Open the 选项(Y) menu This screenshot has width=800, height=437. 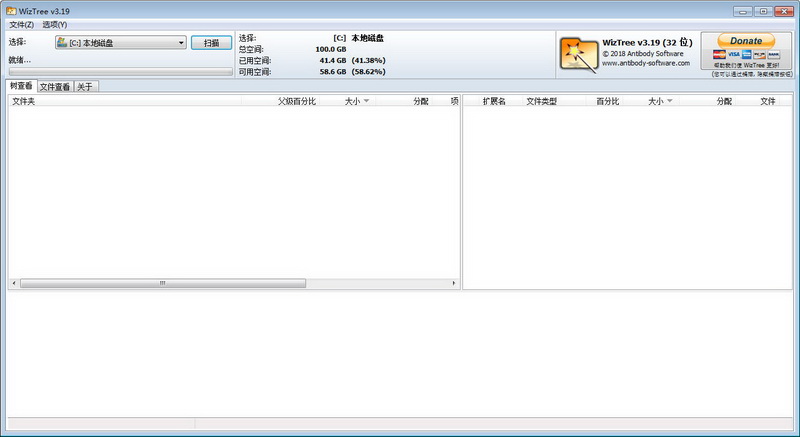(x=55, y=24)
